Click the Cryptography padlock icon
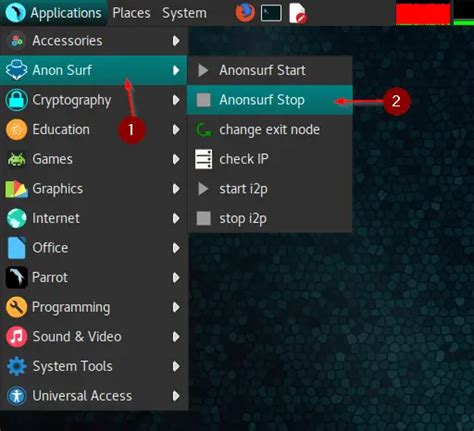This screenshot has height=431, width=474. pyautogui.click(x=16, y=100)
